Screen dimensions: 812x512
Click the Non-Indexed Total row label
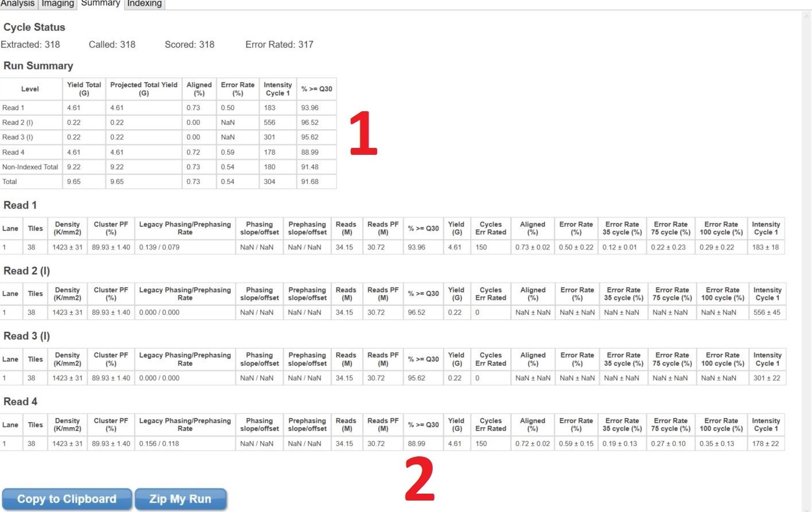click(30, 167)
